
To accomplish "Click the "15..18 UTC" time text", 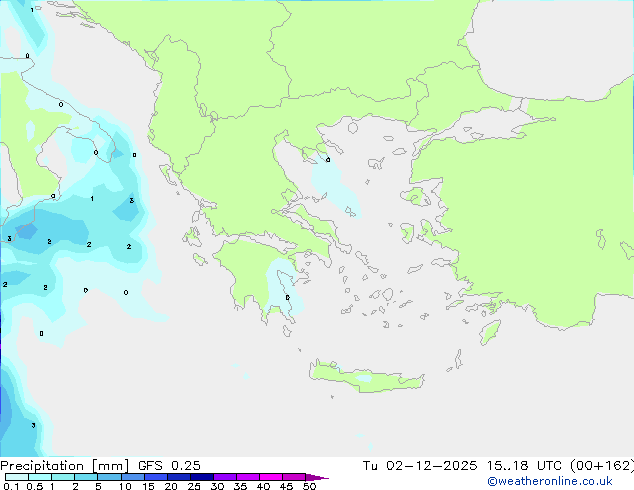I will click(x=524, y=466).
